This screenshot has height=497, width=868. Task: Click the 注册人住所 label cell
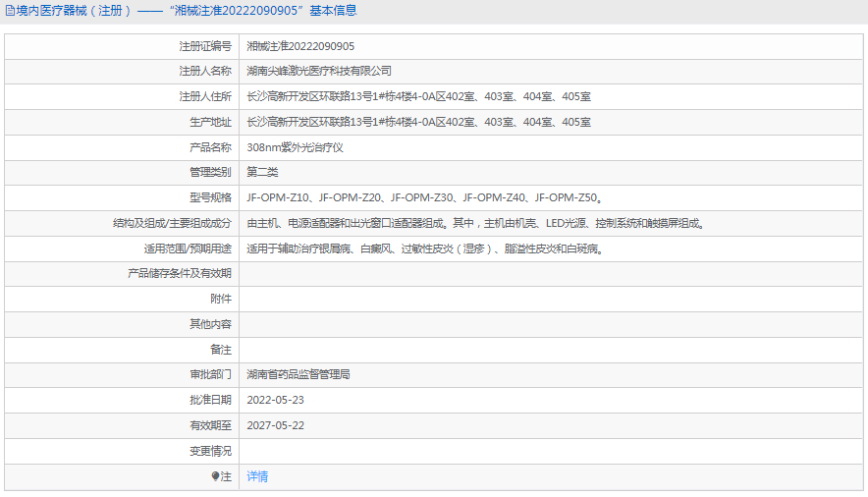pyautogui.click(x=123, y=97)
